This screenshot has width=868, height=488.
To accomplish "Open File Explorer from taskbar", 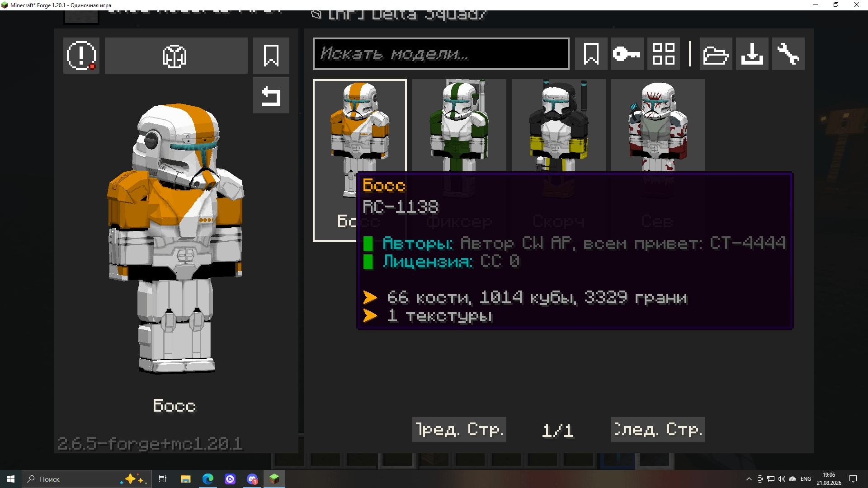I will [185, 479].
